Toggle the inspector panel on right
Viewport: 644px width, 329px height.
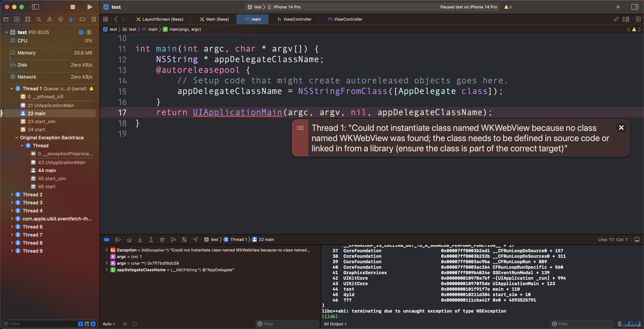pyautogui.click(x=635, y=7)
